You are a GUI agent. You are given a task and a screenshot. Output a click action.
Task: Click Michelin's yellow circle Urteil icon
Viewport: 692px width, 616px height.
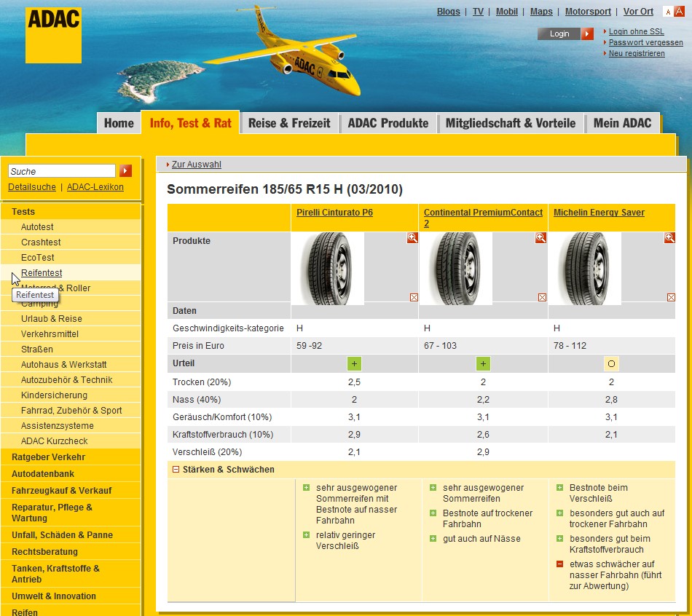coord(611,363)
